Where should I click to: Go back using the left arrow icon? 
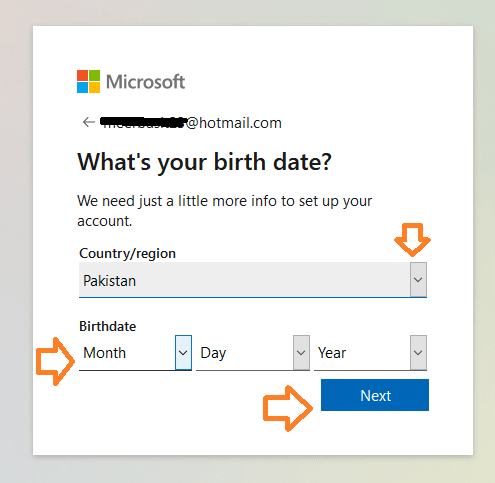(x=89, y=122)
